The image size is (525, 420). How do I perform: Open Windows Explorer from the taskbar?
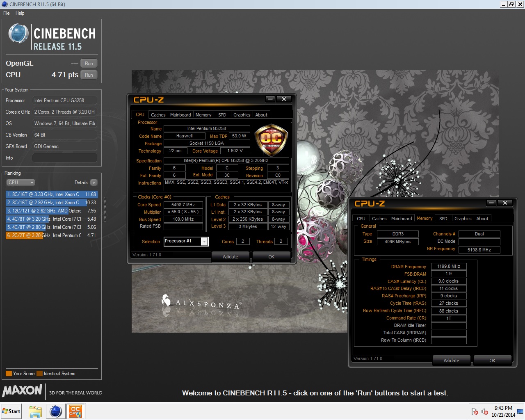tap(35, 411)
